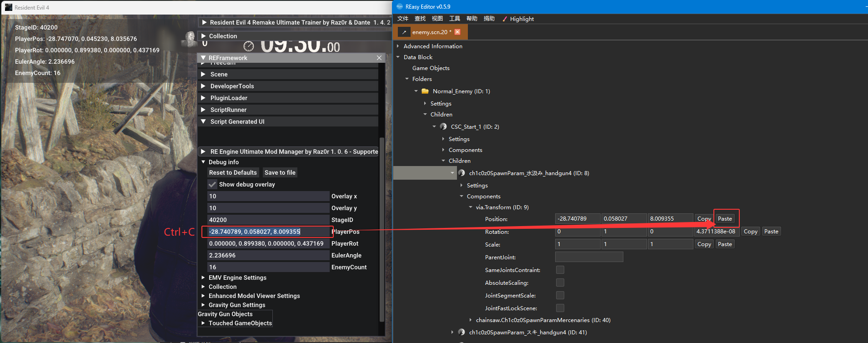The height and width of the screenshot is (343, 868).
Task: Collapse the Data Block section
Action: pos(398,57)
